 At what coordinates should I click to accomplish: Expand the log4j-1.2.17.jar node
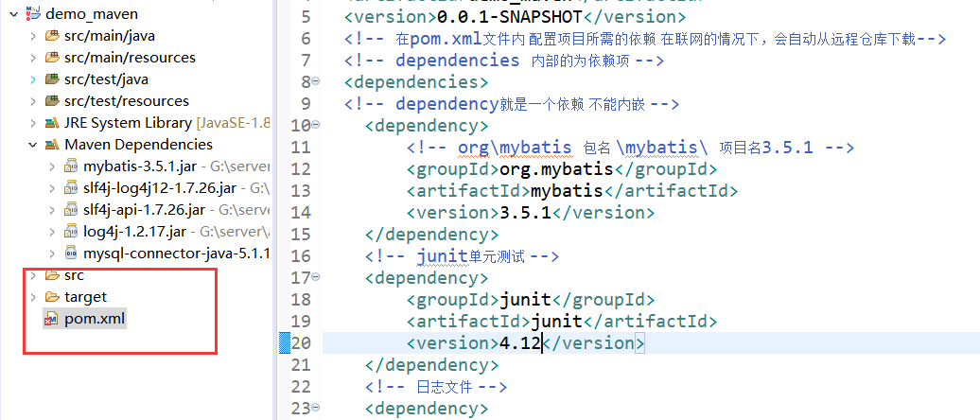pyautogui.click(x=53, y=232)
